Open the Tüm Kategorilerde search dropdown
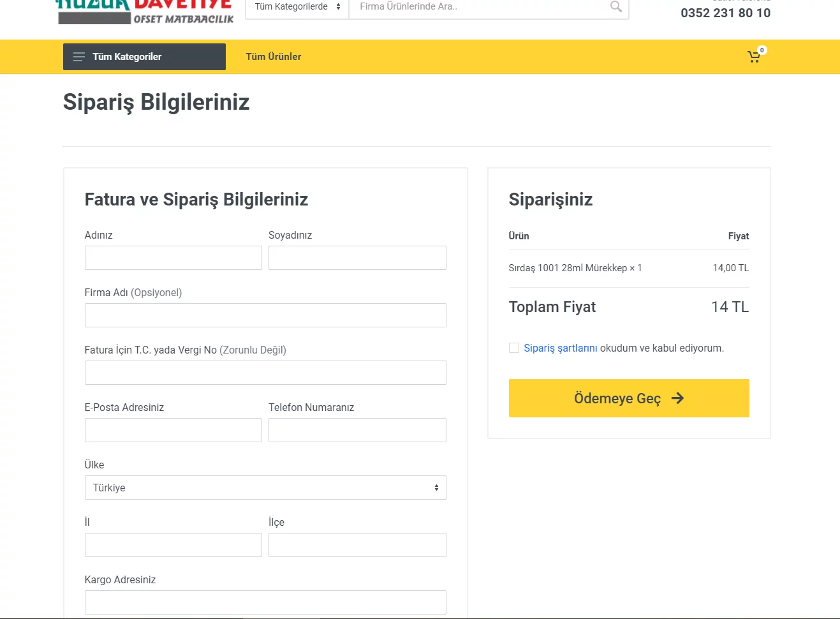 [x=297, y=7]
